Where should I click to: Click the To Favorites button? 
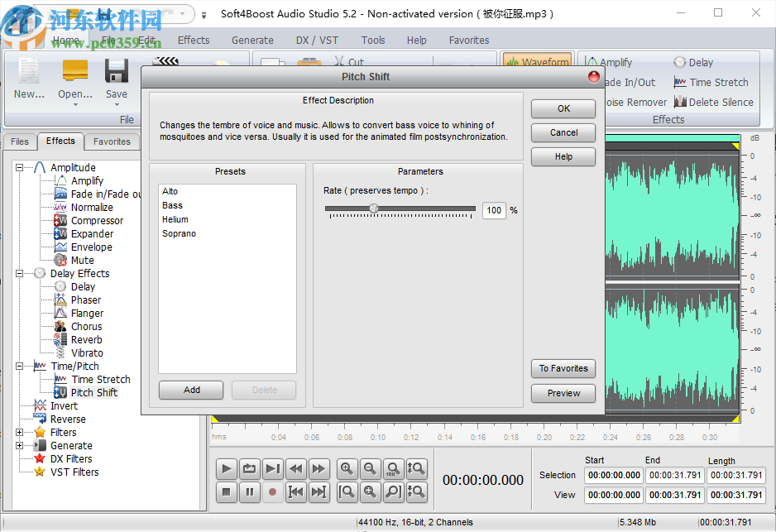pos(563,368)
